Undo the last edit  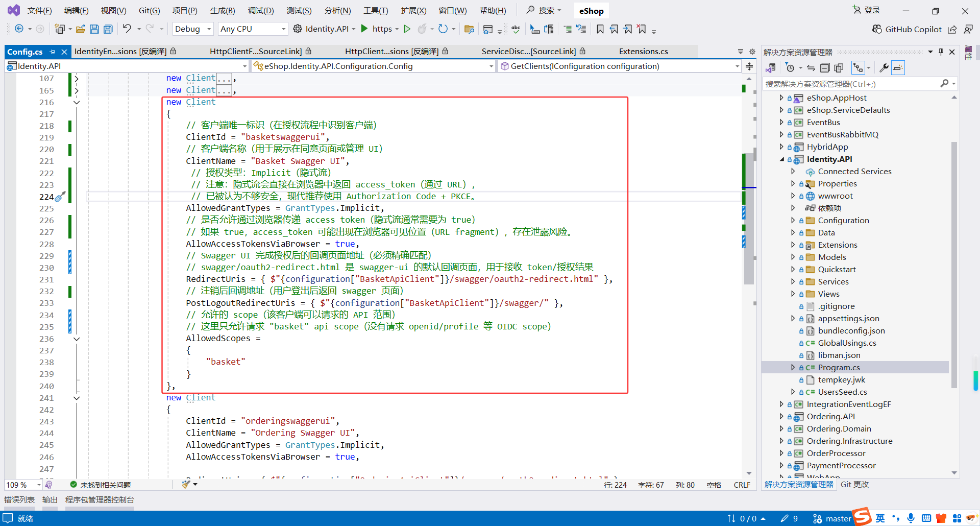pos(128,29)
